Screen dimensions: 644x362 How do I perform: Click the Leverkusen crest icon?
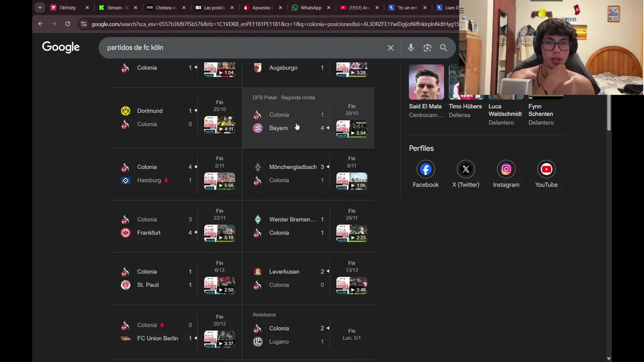click(258, 271)
